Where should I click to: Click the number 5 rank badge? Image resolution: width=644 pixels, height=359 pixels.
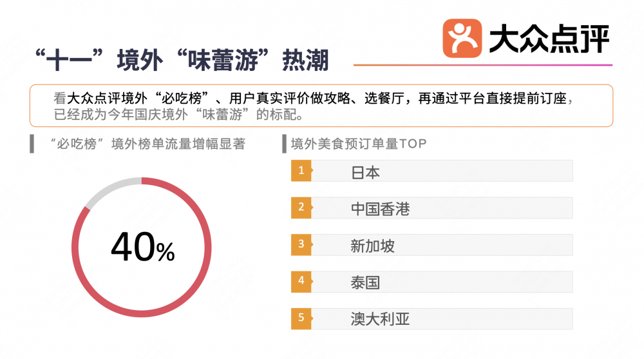point(301,318)
